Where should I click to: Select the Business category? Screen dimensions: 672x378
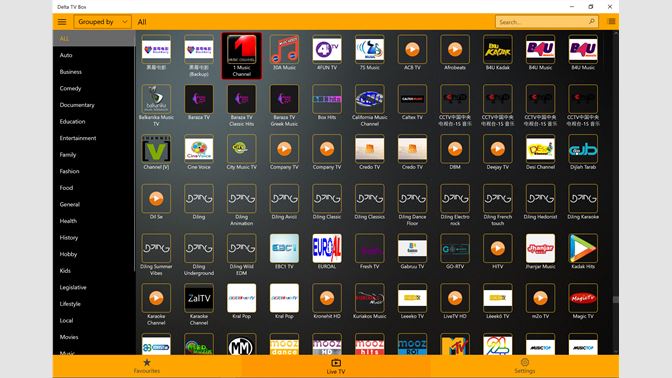coord(94,72)
